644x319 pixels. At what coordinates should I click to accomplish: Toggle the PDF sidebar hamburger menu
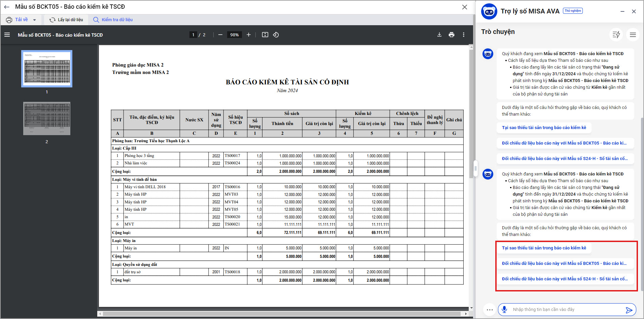[x=7, y=35]
